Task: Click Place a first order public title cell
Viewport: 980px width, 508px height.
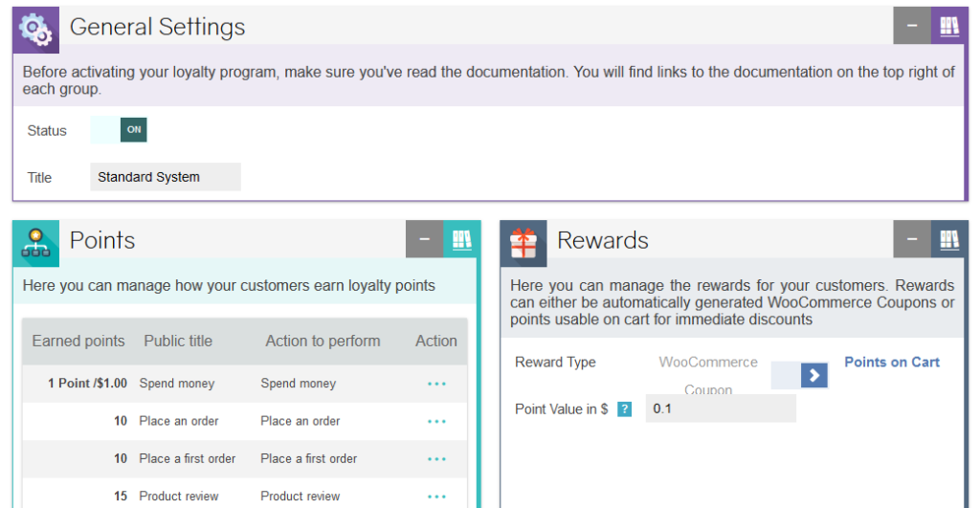Action: pos(187,458)
